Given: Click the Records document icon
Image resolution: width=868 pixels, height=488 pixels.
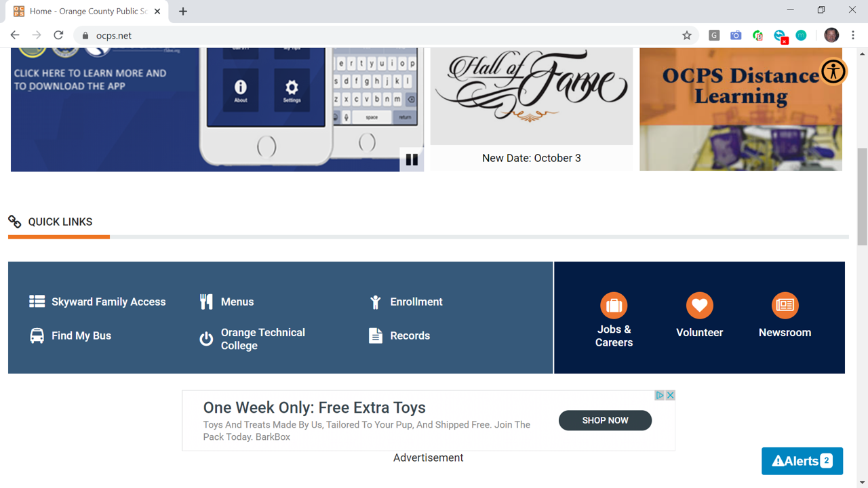Looking at the screenshot, I should 376,335.
